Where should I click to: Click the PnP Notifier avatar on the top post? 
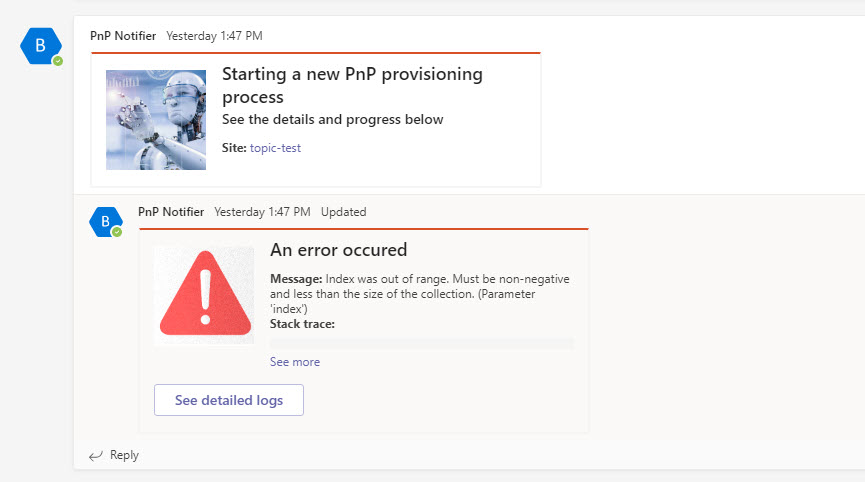point(40,45)
